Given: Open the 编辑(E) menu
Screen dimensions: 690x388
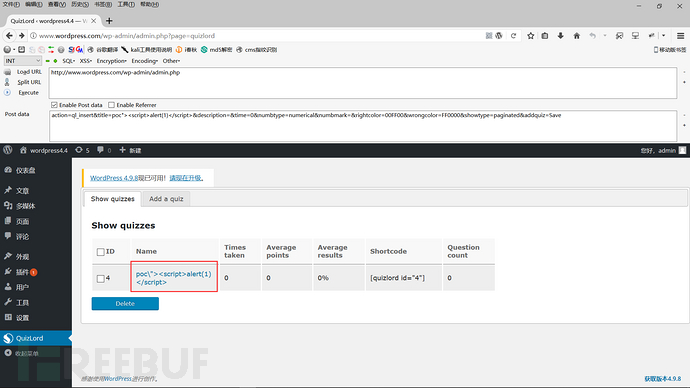Looking at the screenshot, I should pyautogui.click(x=33, y=4).
